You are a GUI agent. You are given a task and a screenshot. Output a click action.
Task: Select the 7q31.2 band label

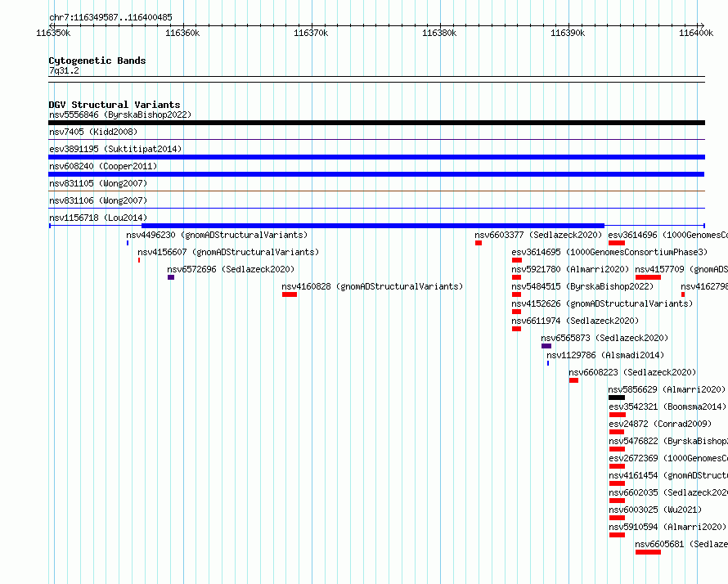point(64,70)
